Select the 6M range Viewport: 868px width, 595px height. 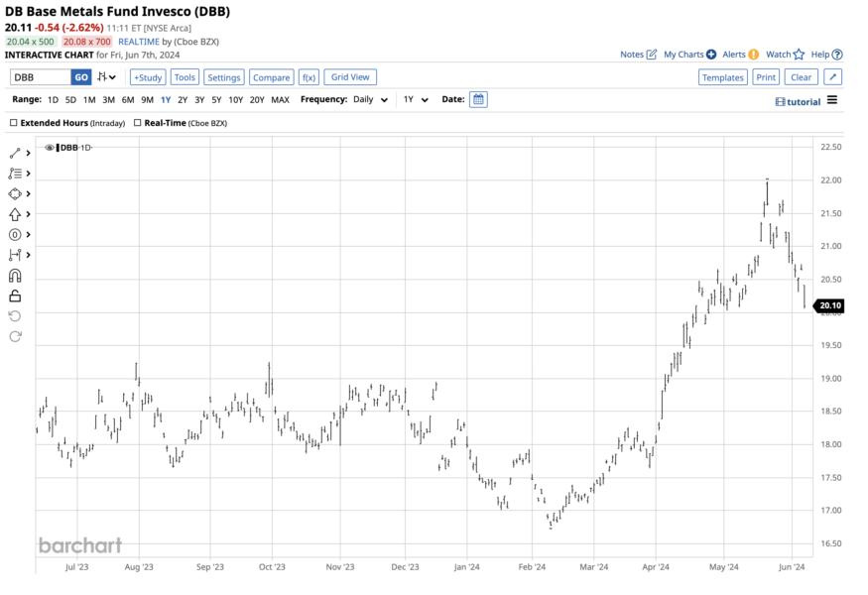click(x=128, y=100)
